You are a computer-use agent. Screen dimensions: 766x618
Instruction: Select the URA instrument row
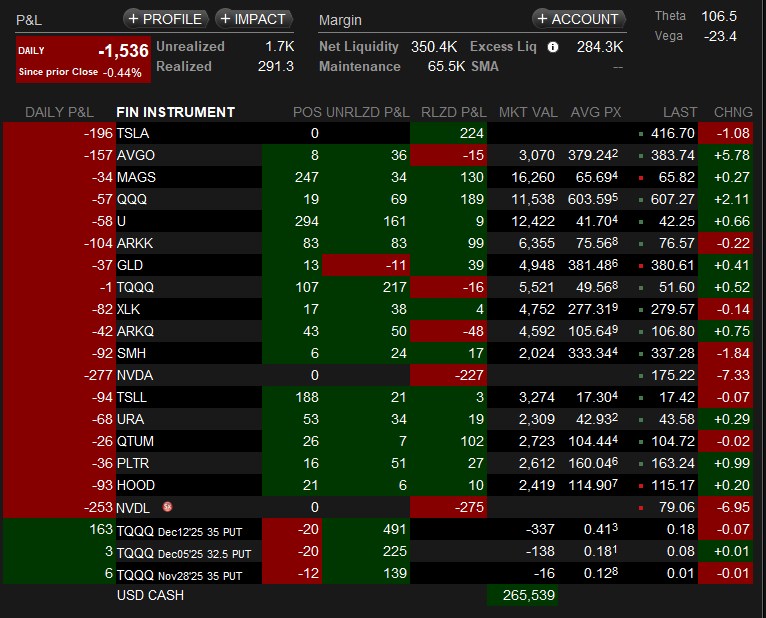(378, 419)
